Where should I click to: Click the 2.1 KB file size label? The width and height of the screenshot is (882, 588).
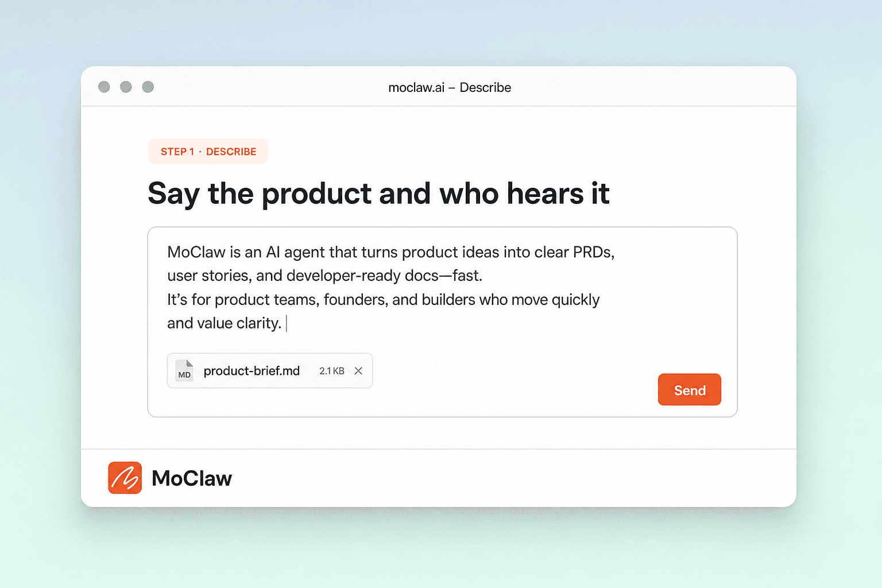[332, 371]
